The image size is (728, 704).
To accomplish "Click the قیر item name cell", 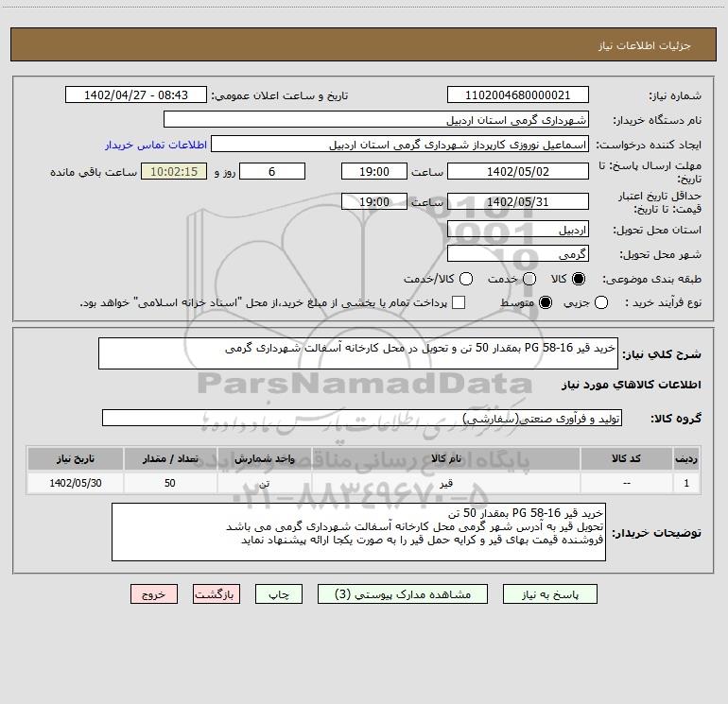I will pyautogui.click(x=445, y=483).
